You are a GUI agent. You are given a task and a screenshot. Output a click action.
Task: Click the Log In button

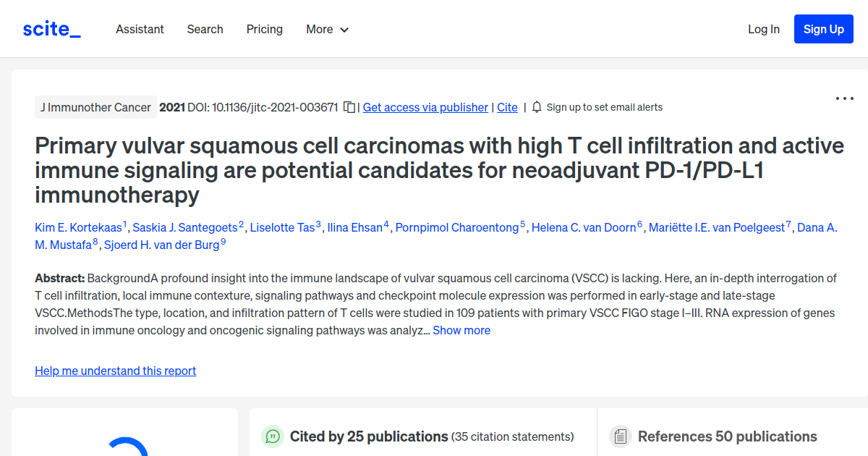(764, 29)
